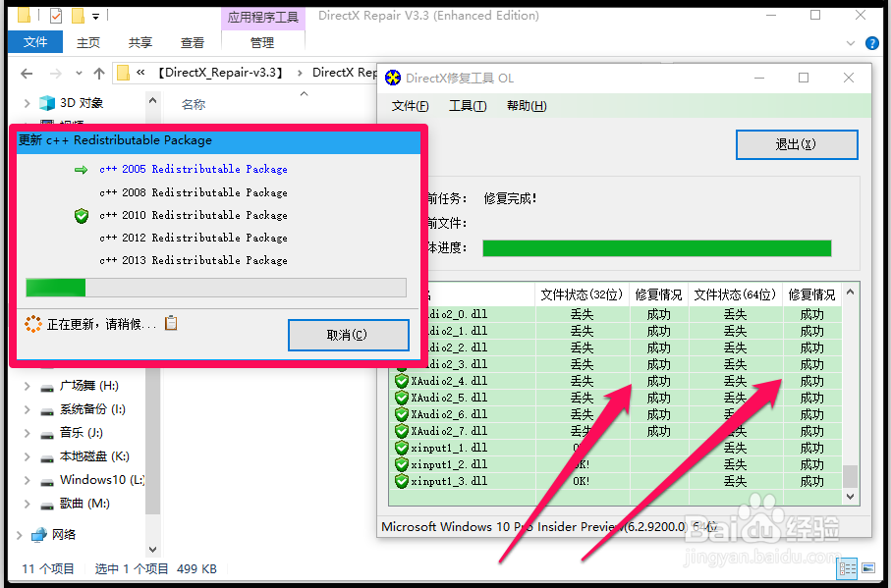Image resolution: width=891 pixels, height=588 pixels.
Task: Select the xinput1_1.dll row shield icon
Action: 402,448
